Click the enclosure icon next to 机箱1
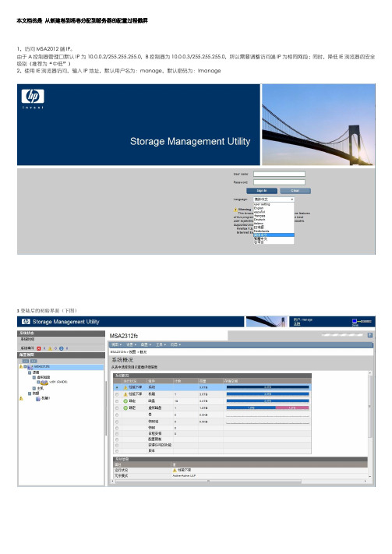Screen dimensions: 392x554 point(38,398)
